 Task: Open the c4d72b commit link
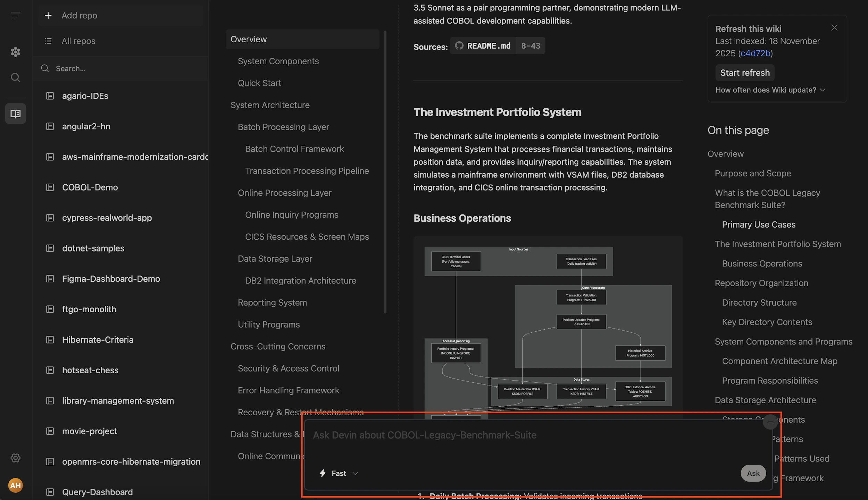click(x=755, y=53)
